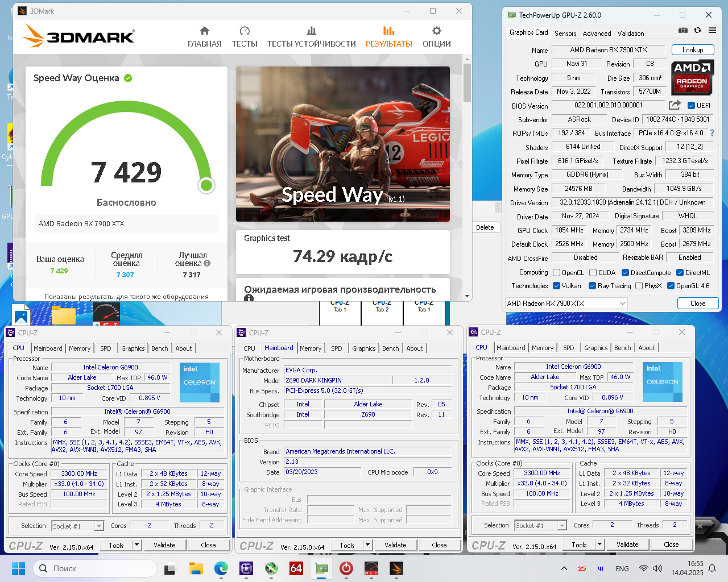Open Task View from the taskbar
The image size is (728, 582).
pos(170,568)
